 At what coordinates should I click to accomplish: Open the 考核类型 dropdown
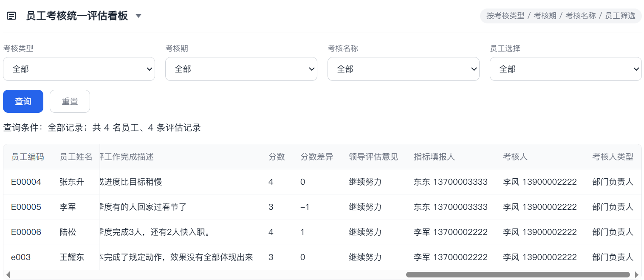79,69
